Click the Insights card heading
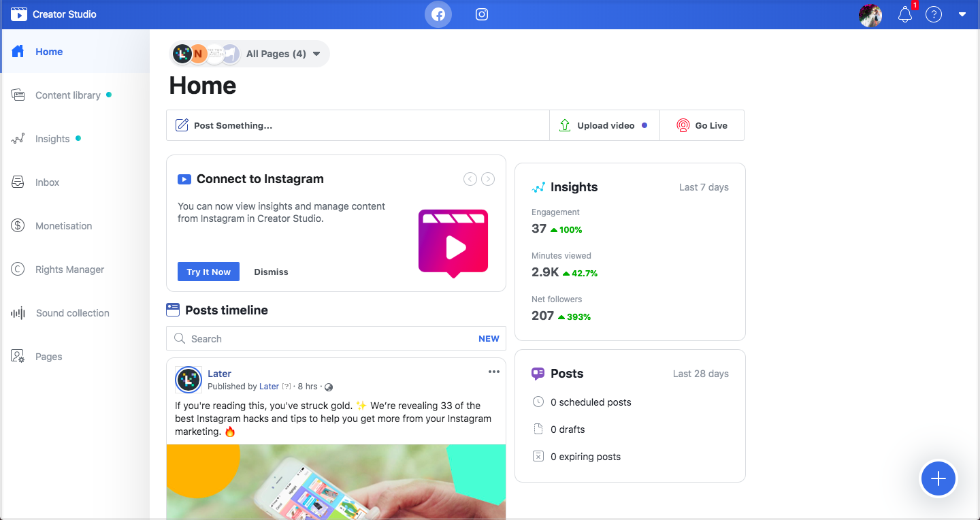The width and height of the screenshot is (980, 520). (574, 187)
